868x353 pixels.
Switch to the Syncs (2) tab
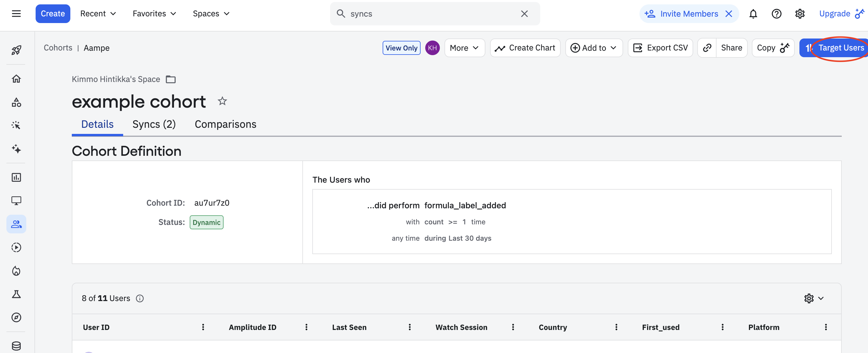click(x=154, y=124)
